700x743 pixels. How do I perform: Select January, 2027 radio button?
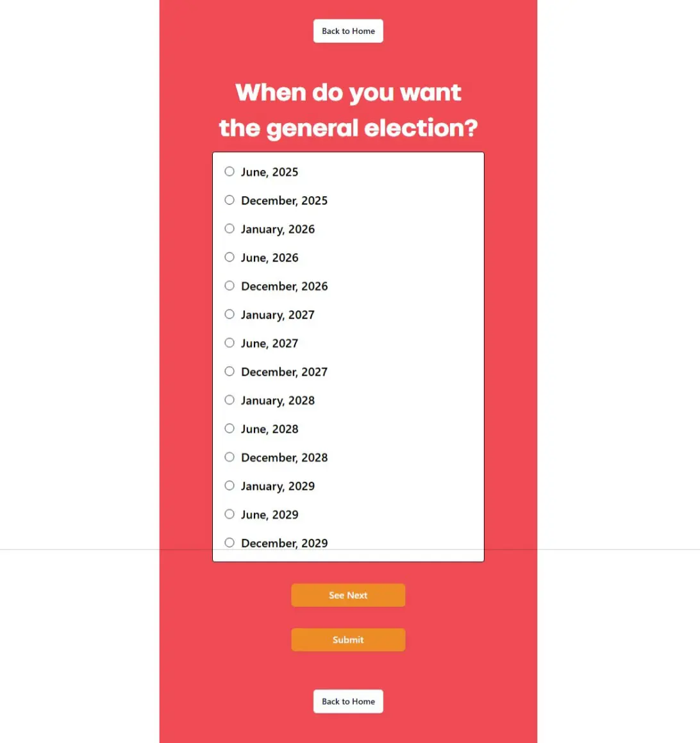(x=229, y=314)
